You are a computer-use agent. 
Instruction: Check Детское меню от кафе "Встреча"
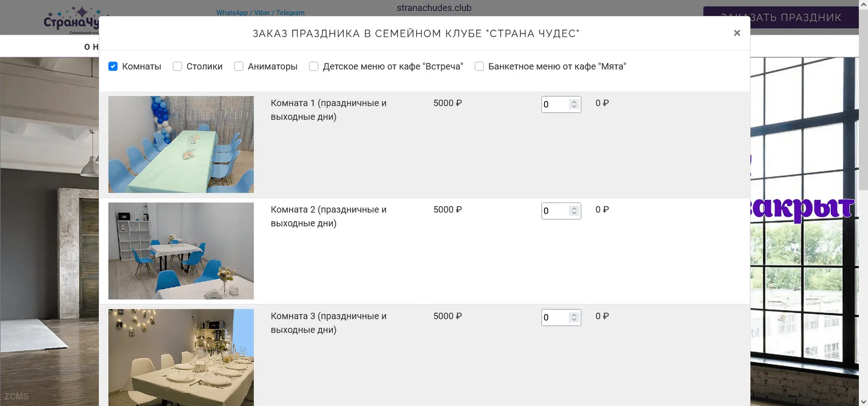[313, 66]
